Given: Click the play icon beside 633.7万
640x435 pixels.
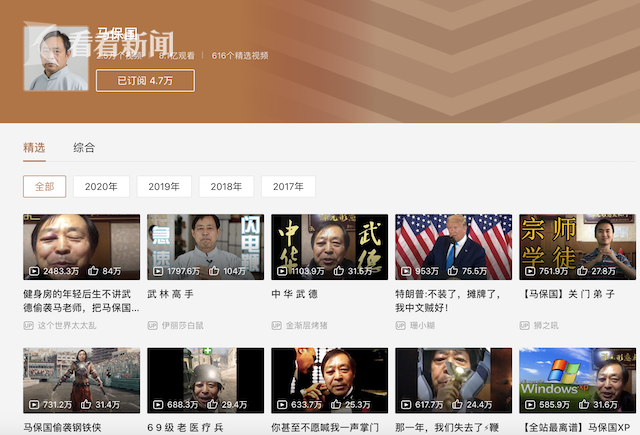Looking at the screenshot, I should click(282, 404).
